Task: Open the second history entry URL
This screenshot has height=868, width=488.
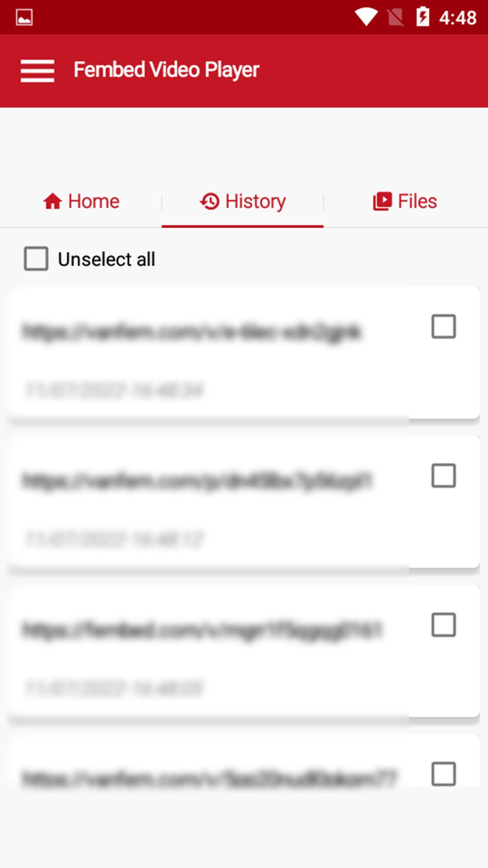Action: pos(197,481)
